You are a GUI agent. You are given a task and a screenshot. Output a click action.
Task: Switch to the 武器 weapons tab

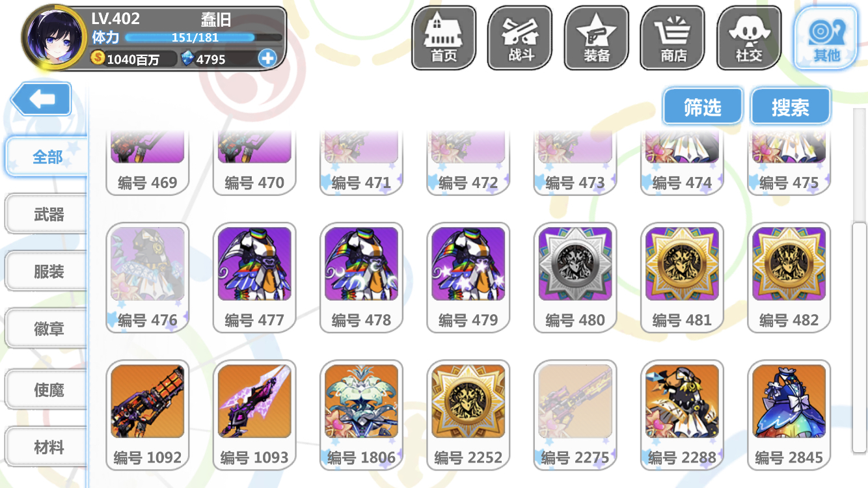tap(47, 214)
